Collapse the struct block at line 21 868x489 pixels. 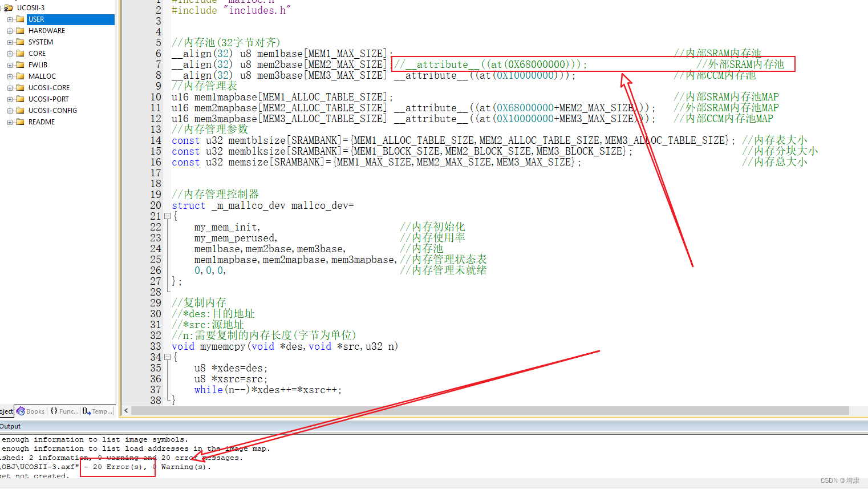pyautogui.click(x=167, y=216)
